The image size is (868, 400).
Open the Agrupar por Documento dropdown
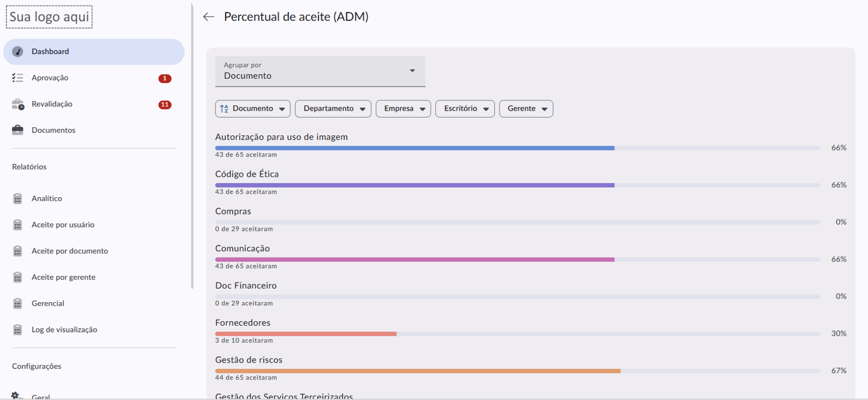(x=320, y=71)
